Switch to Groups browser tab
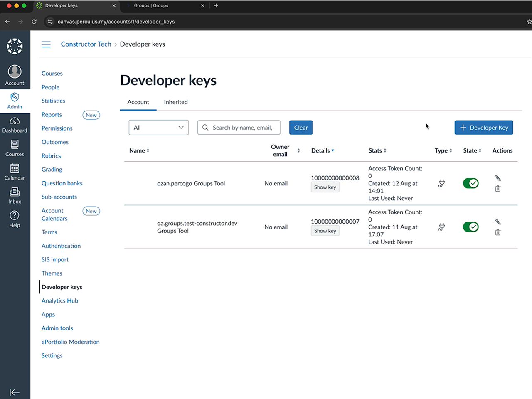Viewport: 532px width, 399px height. [x=151, y=6]
